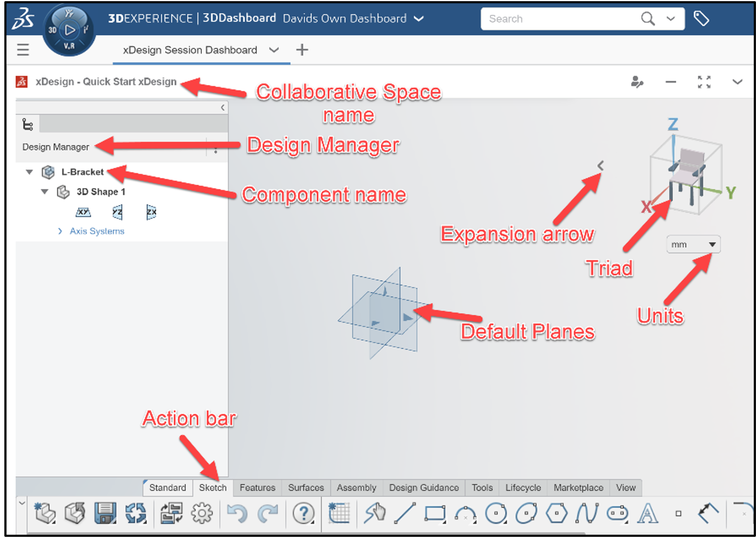
Task: Collapse the L-Bracket tree node
Action: tap(29, 172)
